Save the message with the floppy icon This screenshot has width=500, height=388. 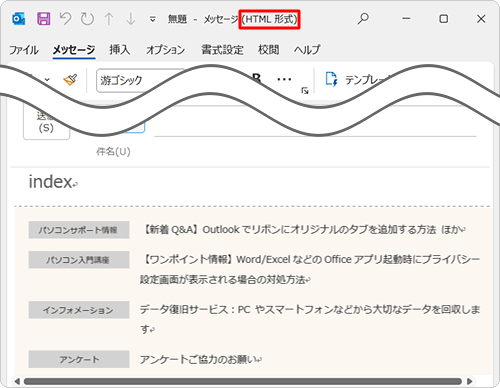click(44, 19)
